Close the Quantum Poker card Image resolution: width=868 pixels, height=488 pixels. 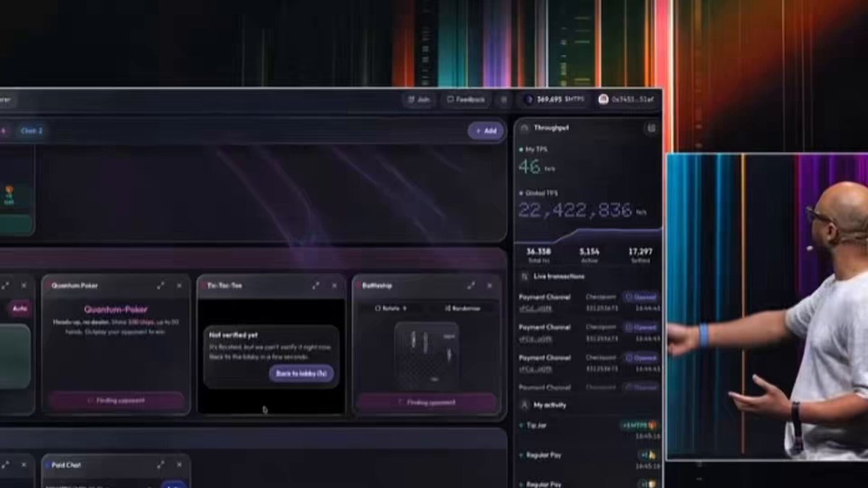pyautogui.click(x=179, y=286)
